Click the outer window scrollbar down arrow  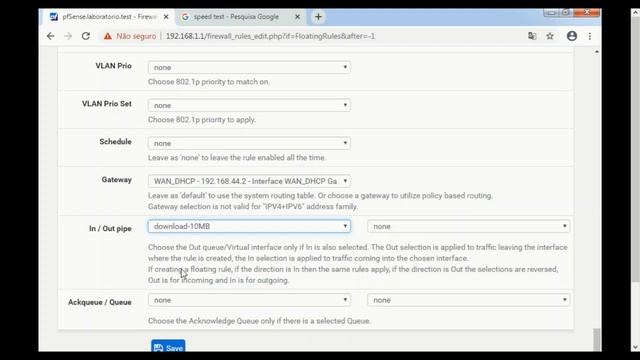pyautogui.click(x=636, y=347)
